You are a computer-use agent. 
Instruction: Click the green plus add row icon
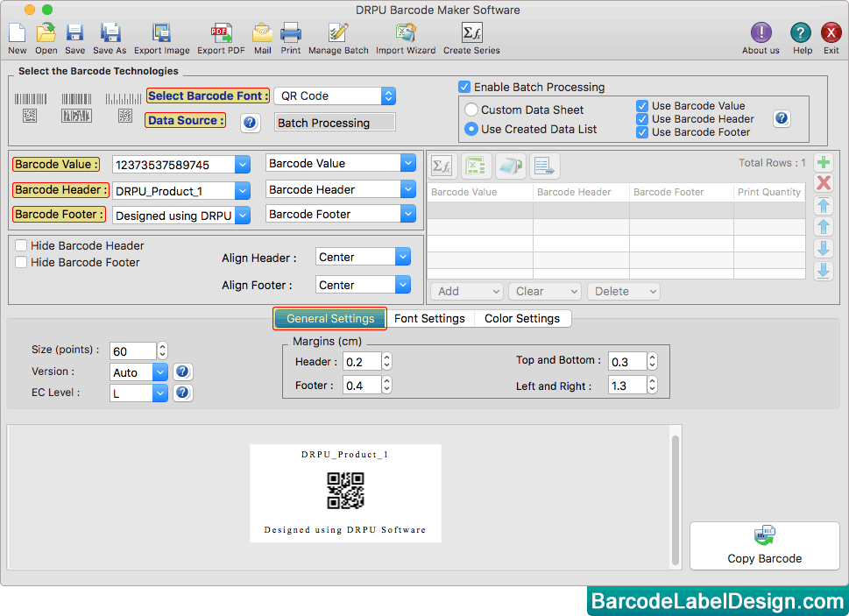[824, 162]
